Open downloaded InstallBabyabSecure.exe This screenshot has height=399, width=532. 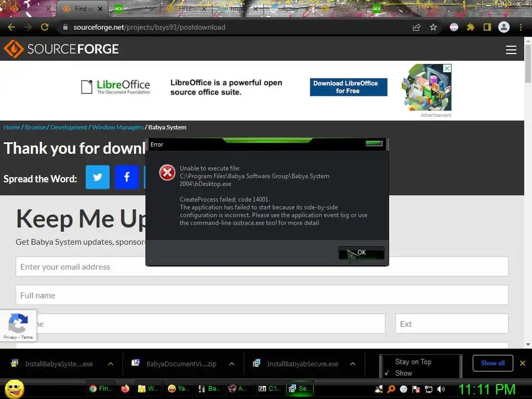point(297,364)
